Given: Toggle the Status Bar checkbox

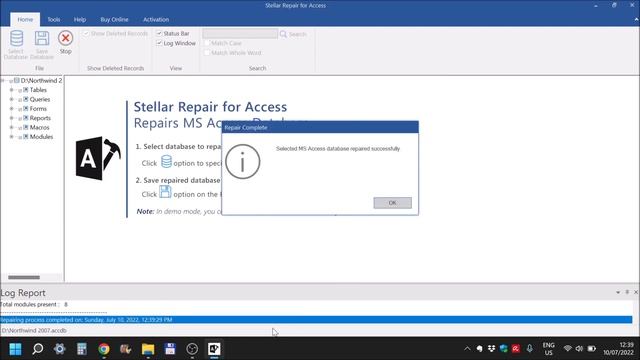Looking at the screenshot, I should (159, 33).
